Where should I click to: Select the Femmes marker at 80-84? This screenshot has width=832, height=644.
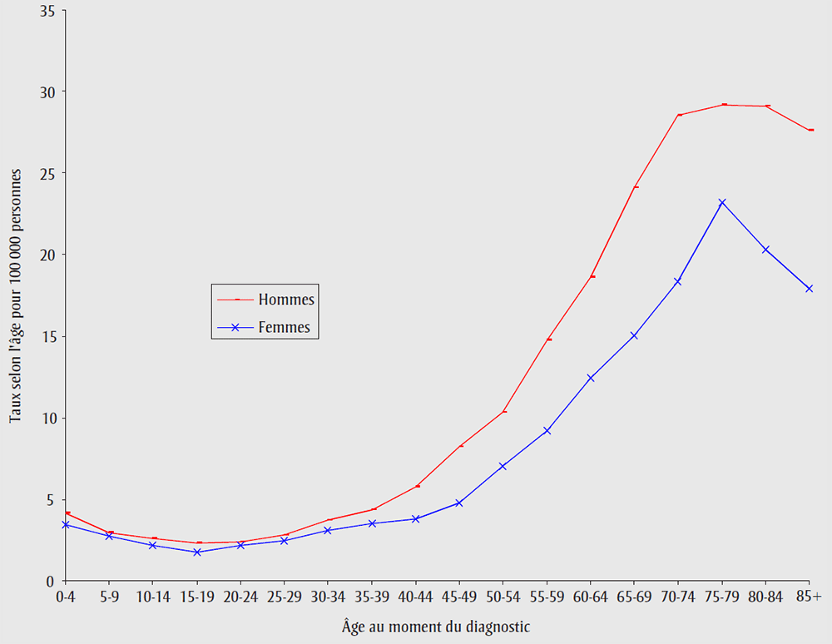(x=765, y=250)
